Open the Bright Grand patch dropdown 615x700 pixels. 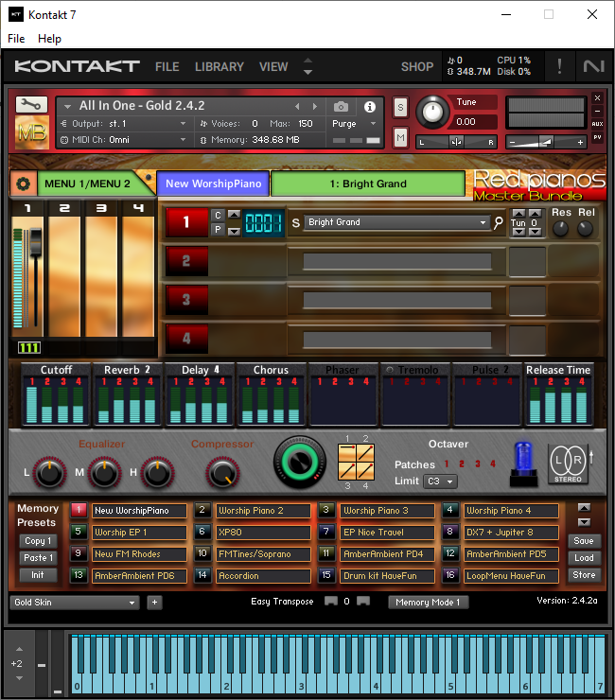click(395, 222)
